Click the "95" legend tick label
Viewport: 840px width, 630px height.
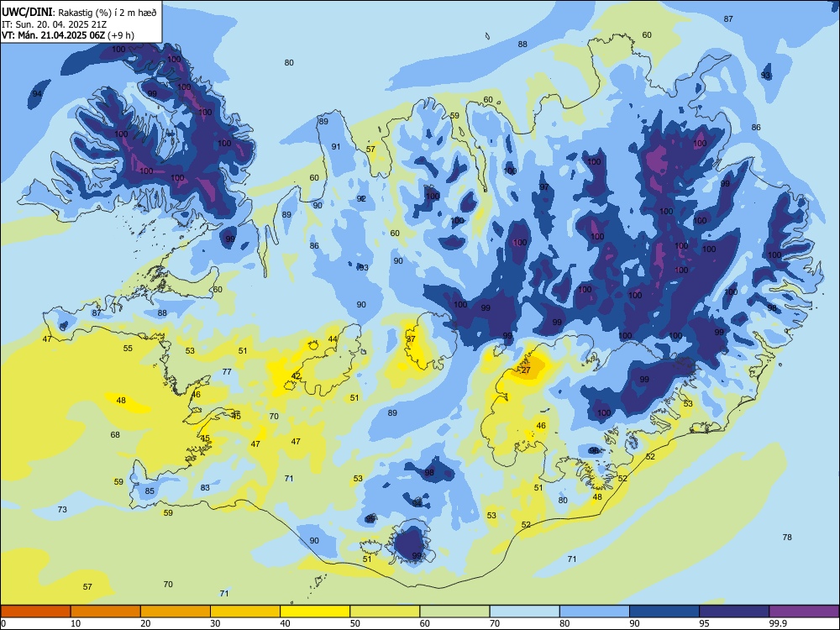point(705,623)
